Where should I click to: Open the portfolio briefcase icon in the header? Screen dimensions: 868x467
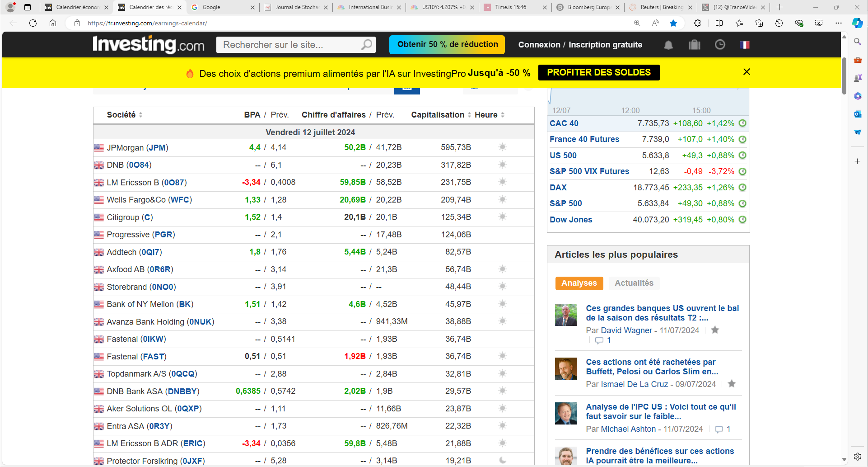point(694,45)
